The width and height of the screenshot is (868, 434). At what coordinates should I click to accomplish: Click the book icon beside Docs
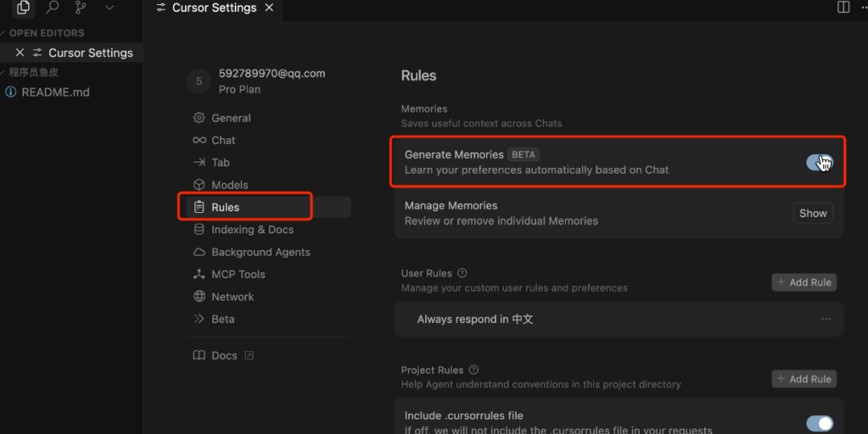[199, 355]
